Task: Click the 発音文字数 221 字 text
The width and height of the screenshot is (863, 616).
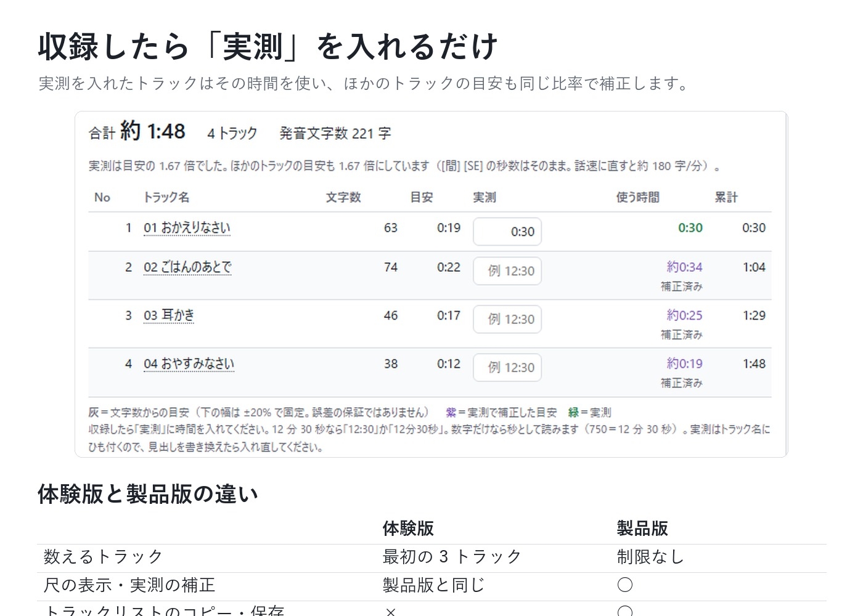Action: click(335, 133)
